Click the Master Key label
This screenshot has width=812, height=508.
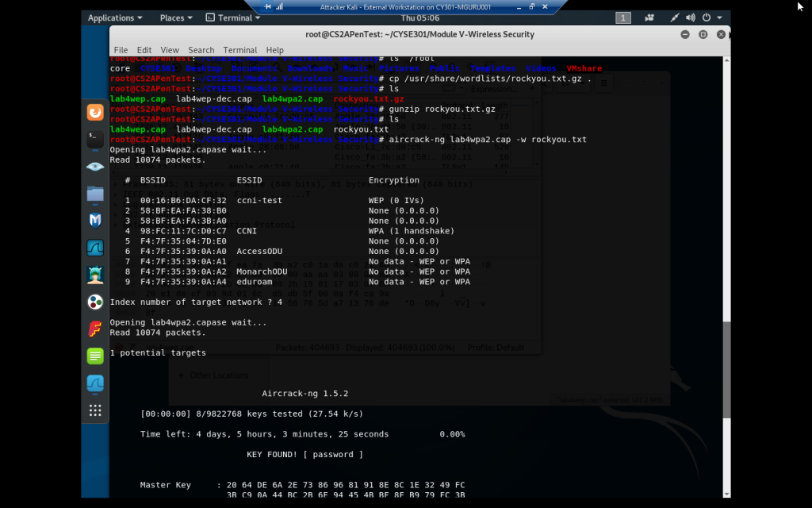pyautogui.click(x=165, y=485)
